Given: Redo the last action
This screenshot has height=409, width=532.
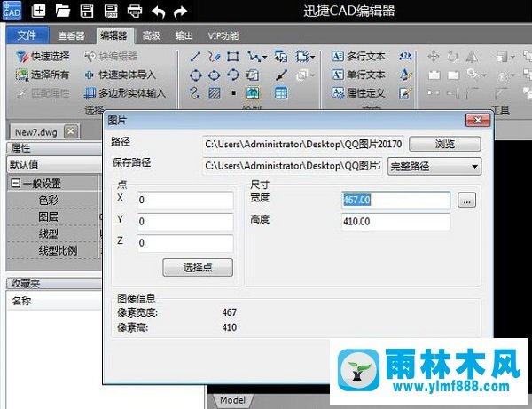Looking at the screenshot, I should pyautogui.click(x=180, y=12).
